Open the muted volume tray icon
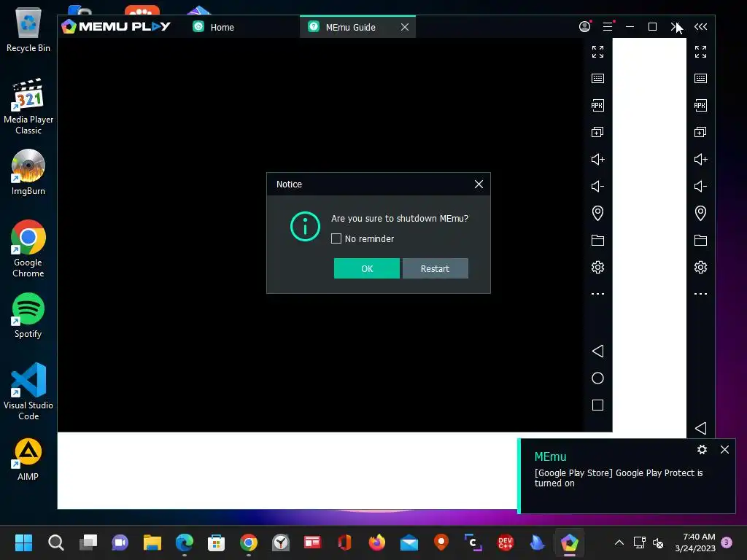 click(x=658, y=542)
